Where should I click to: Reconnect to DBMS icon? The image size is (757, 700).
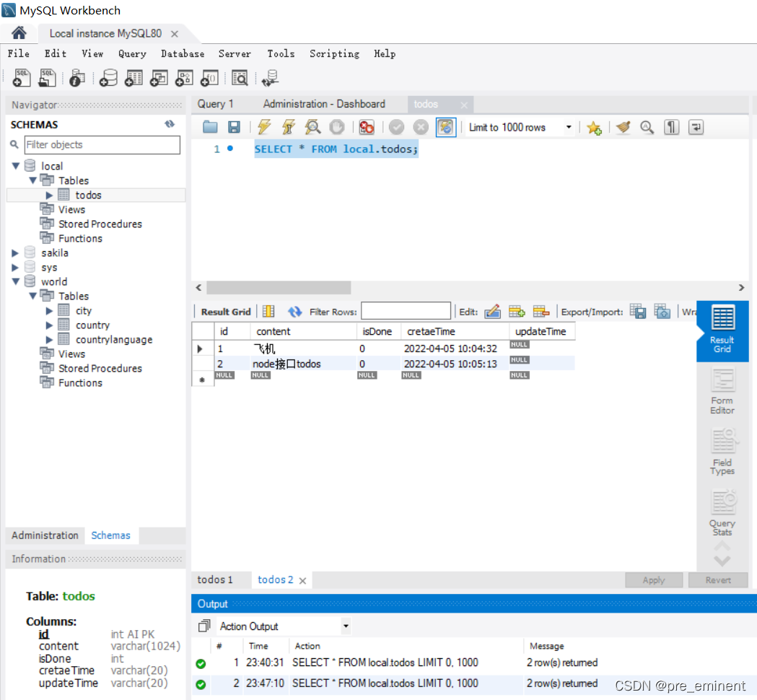click(271, 78)
